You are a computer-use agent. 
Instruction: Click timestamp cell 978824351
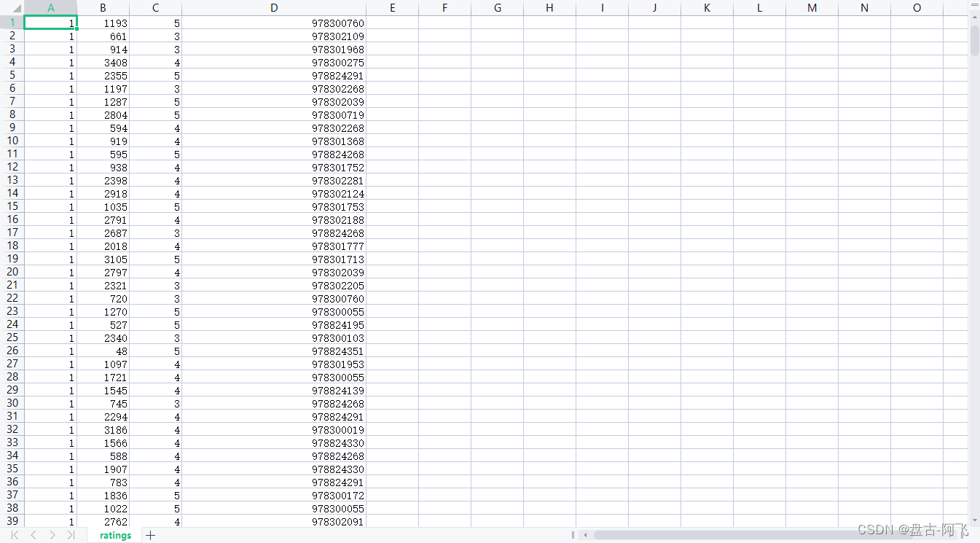274,351
